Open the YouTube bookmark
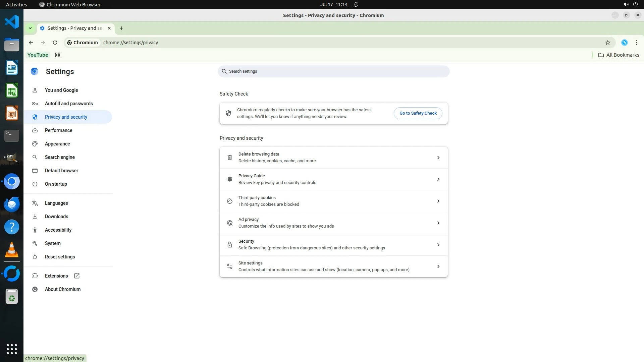Viewport: 644px width, 362px height. 38,55
